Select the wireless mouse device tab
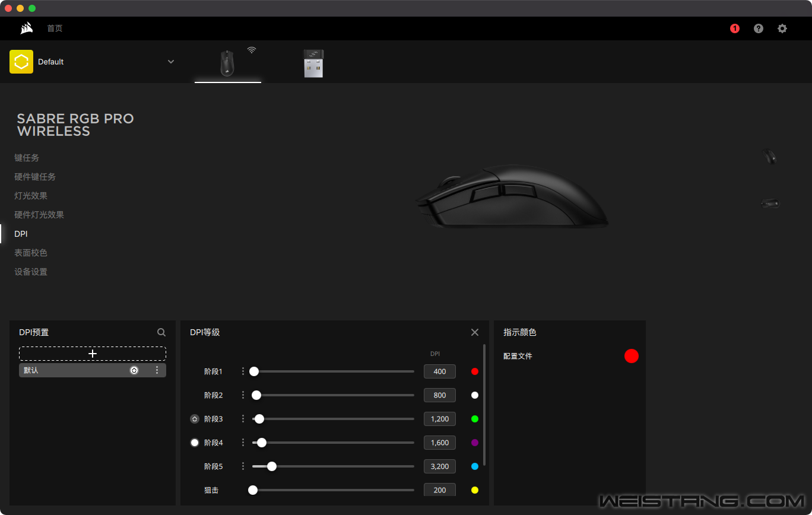 coord(228,63)
